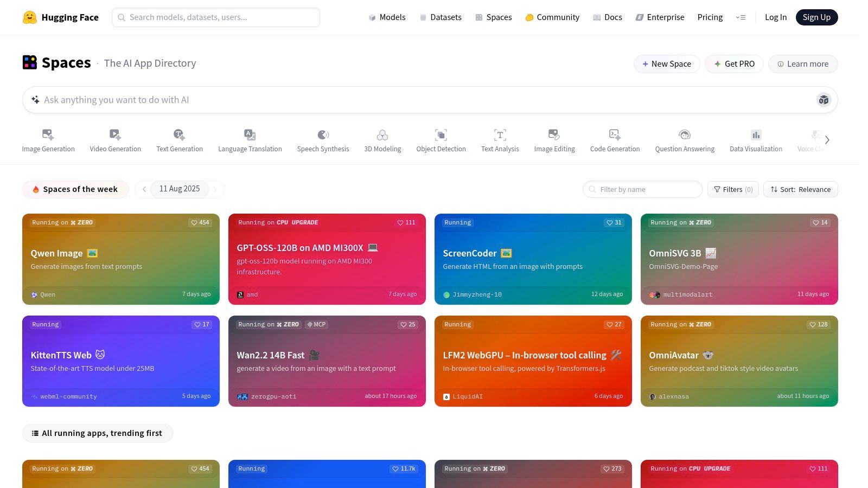Go to next week with right chevron
Image resolution: width=868 pixels, height=488 pixels.
tap(215, 189)
